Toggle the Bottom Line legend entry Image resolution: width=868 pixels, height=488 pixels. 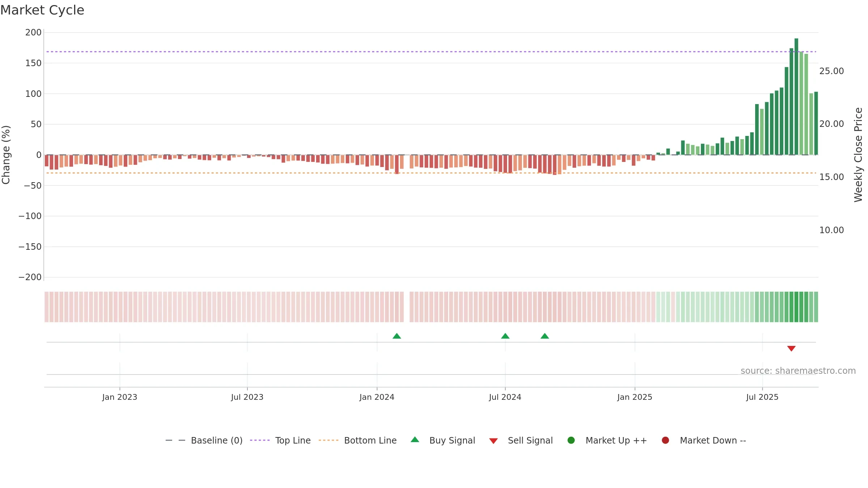point(358,440)
